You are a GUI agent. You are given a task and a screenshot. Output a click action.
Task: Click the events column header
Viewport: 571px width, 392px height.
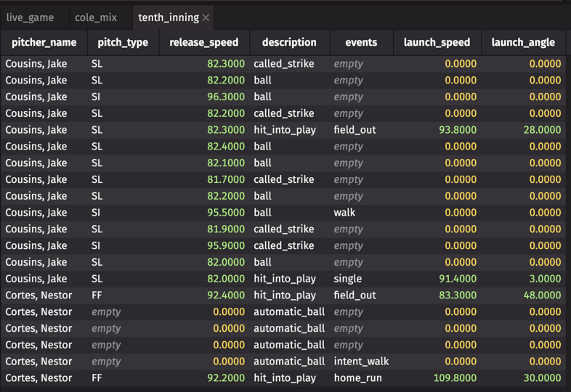coord(361,42)
